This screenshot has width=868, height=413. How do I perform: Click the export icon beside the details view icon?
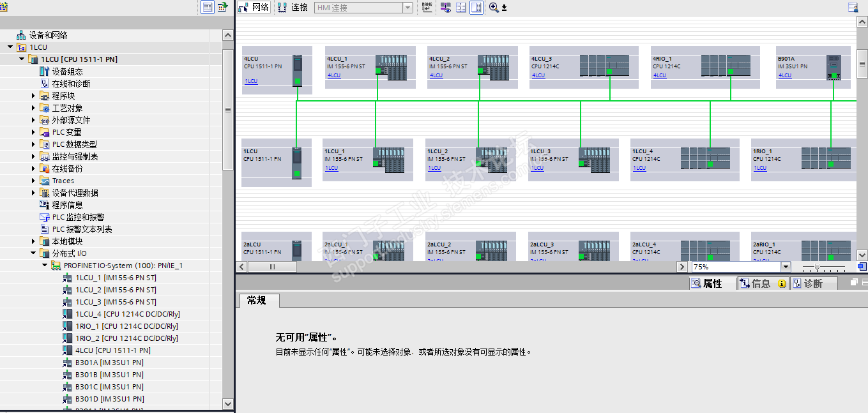pyautogui.click(x=222, y=7)
